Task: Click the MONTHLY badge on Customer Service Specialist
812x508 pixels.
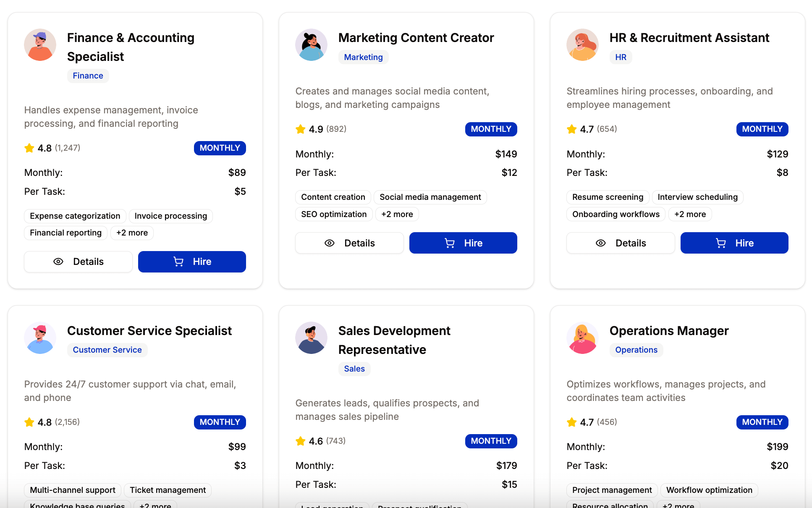Action: click(x=220, y=422)
